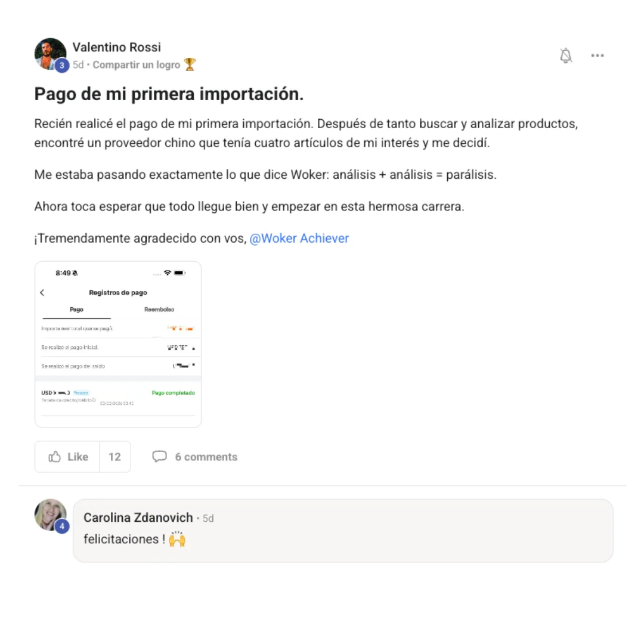Viewport: 644px width, 644px height.
Task: Click Carolina Zdanovich's avatar
Action: tap(49, 514)
